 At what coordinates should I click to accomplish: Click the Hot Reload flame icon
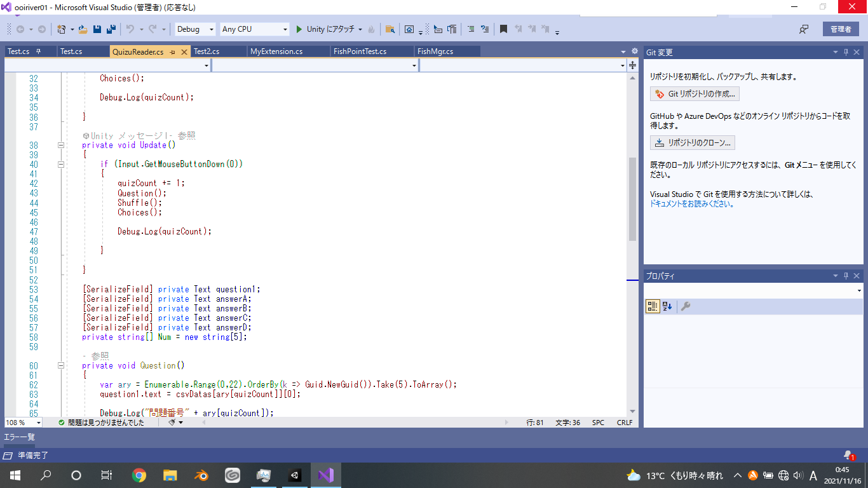coord(371,29)
